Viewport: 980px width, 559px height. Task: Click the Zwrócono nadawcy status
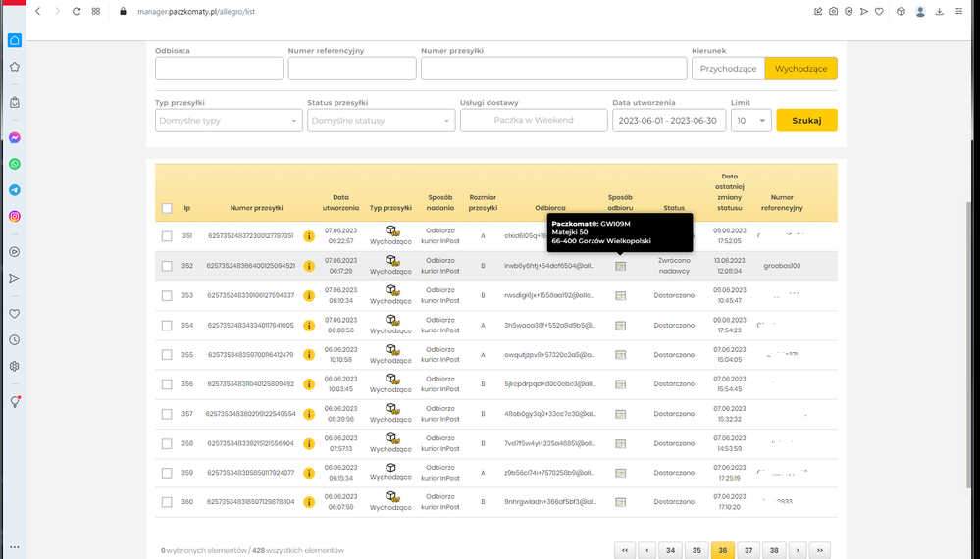[674, 266]
